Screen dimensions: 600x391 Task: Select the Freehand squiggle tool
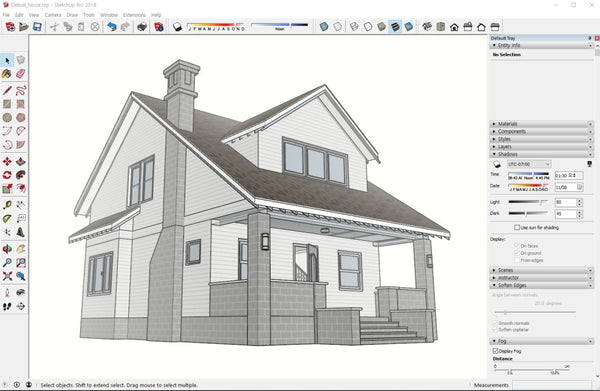pos(21,90)
